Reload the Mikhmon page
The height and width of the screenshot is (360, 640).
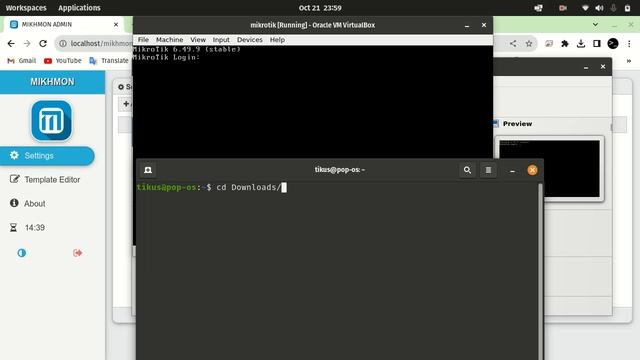point(43,43)
